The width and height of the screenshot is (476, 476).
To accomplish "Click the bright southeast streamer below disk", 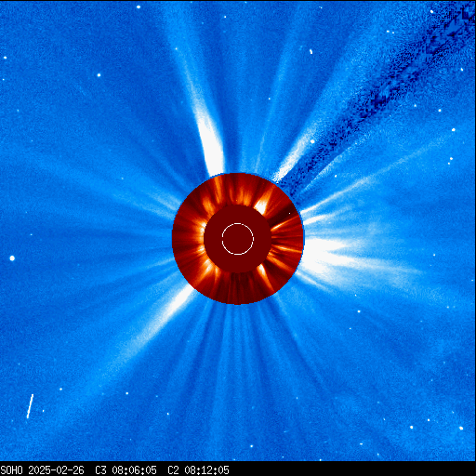I will (174, 307).
